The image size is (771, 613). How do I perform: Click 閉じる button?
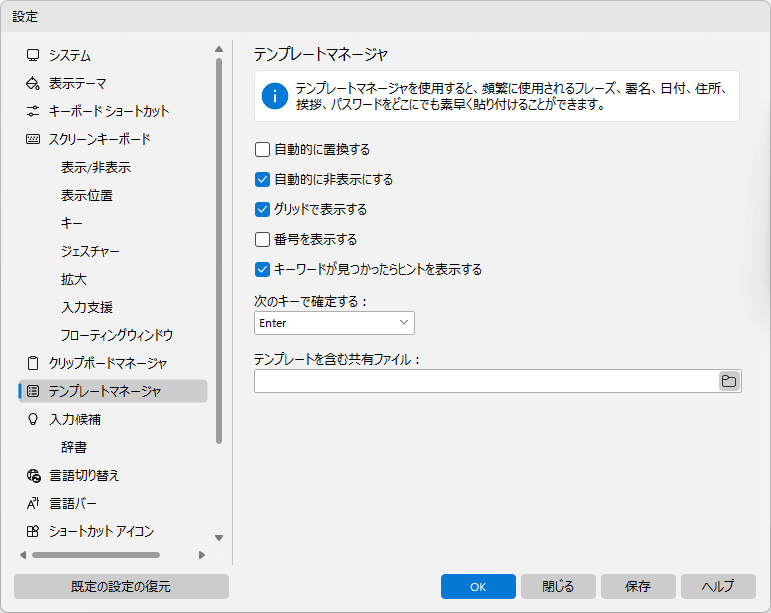[x=558, y=586]
